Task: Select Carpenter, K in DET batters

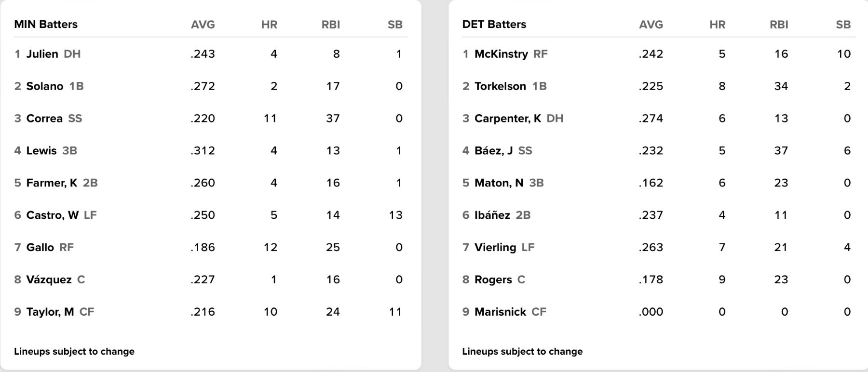Action: click(507, 119)
